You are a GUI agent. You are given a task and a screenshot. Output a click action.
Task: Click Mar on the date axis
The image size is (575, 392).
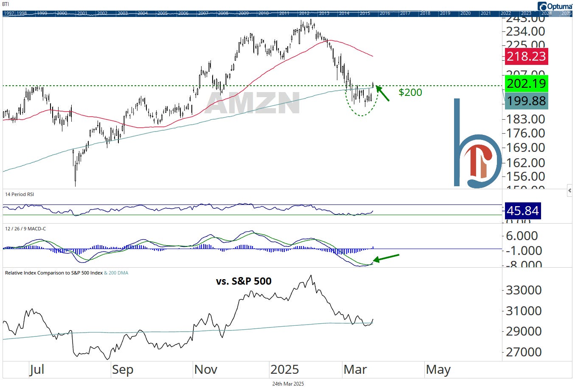355,370
